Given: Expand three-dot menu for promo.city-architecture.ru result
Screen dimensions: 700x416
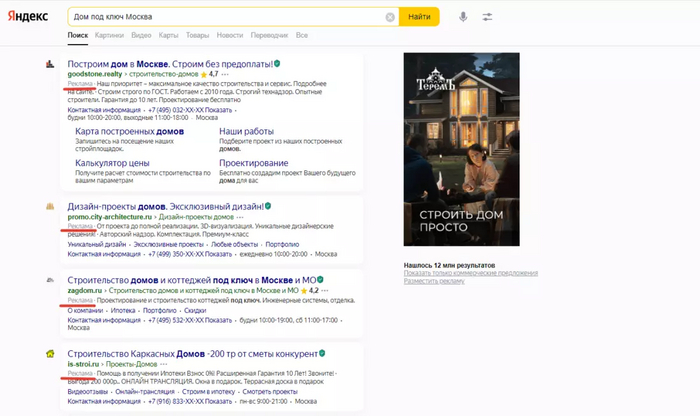Looking at the screenshot, I should click(x=243, y=217).
